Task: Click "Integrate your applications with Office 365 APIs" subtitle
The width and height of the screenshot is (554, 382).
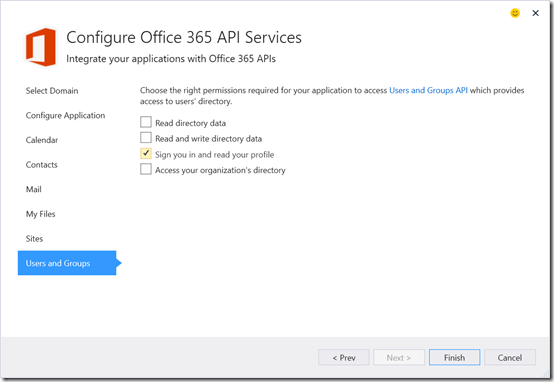Action: tap(171, 59)
